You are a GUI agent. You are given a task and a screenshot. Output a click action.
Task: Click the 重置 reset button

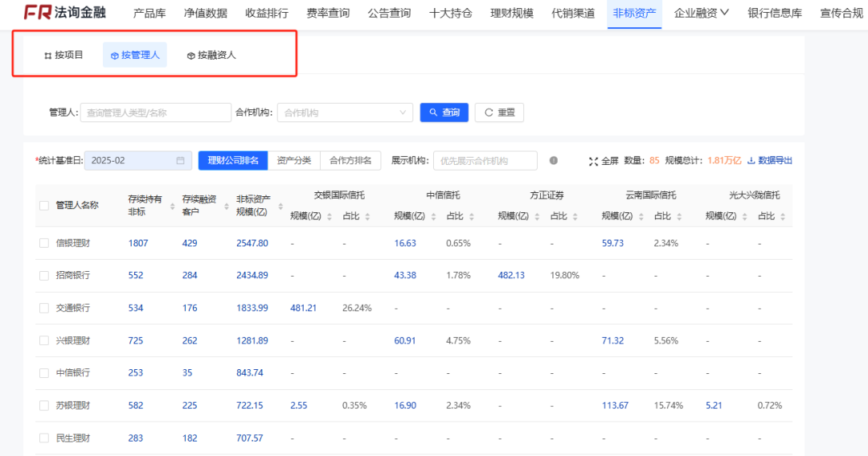click(x=499, y=113)
